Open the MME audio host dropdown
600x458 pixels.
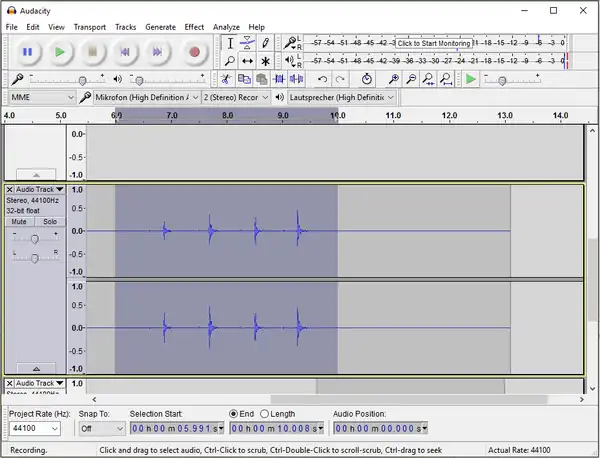[42, 97]
